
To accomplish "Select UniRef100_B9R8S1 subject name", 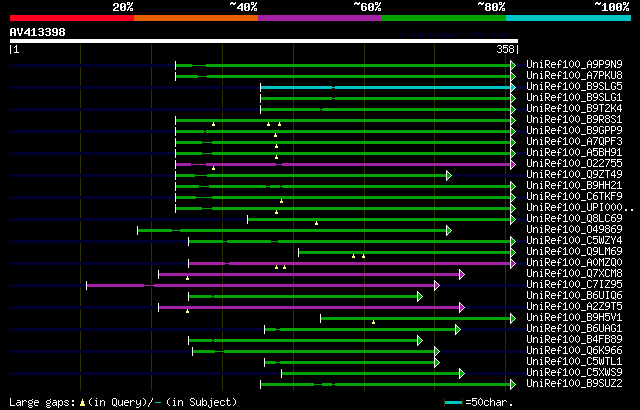I will 574,120.
